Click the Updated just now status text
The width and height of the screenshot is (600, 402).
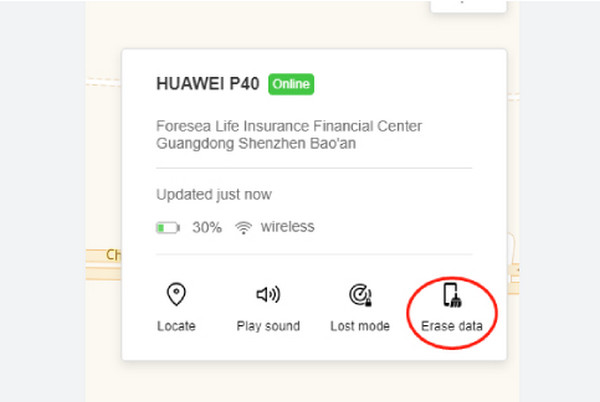tap(214, 194)
